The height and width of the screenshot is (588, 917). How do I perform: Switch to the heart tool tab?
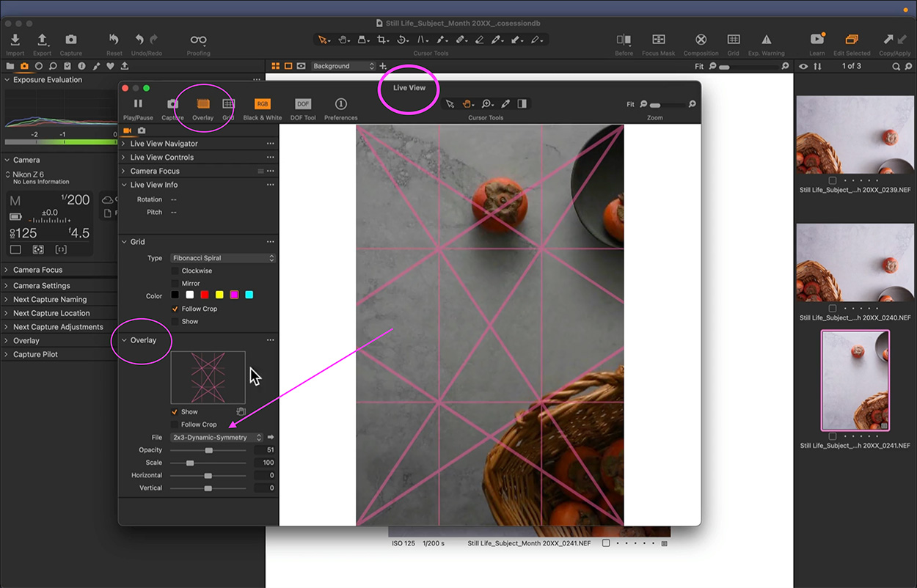pyautogui.click(x=110, y=66)
